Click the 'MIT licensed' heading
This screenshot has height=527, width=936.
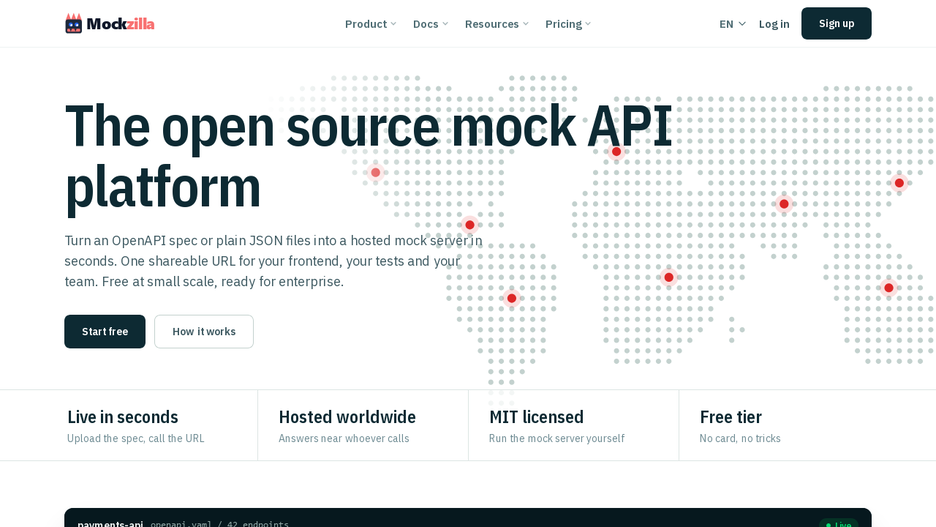point(536,417)
